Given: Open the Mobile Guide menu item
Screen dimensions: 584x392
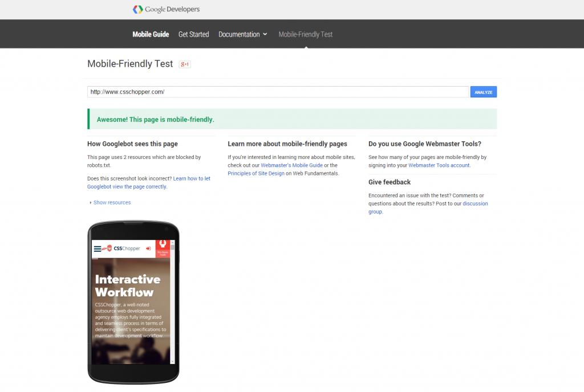Looking at the screenshot, I should 151,34.
